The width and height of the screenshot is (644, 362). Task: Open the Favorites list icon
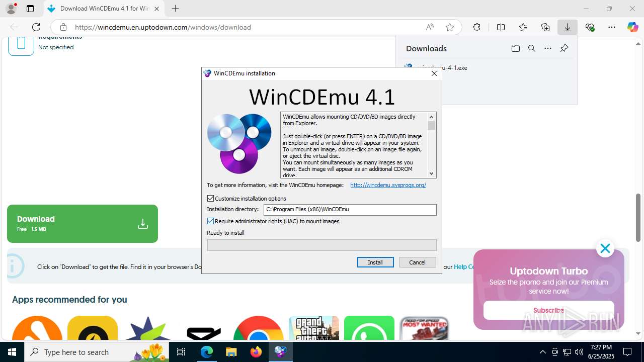tap(523, 27)
